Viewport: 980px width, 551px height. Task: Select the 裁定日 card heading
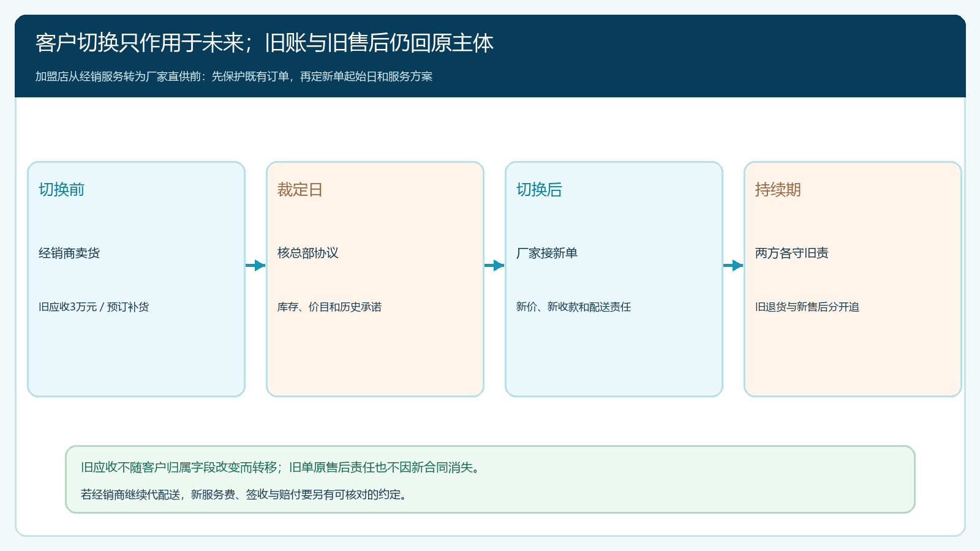(300, 190)
